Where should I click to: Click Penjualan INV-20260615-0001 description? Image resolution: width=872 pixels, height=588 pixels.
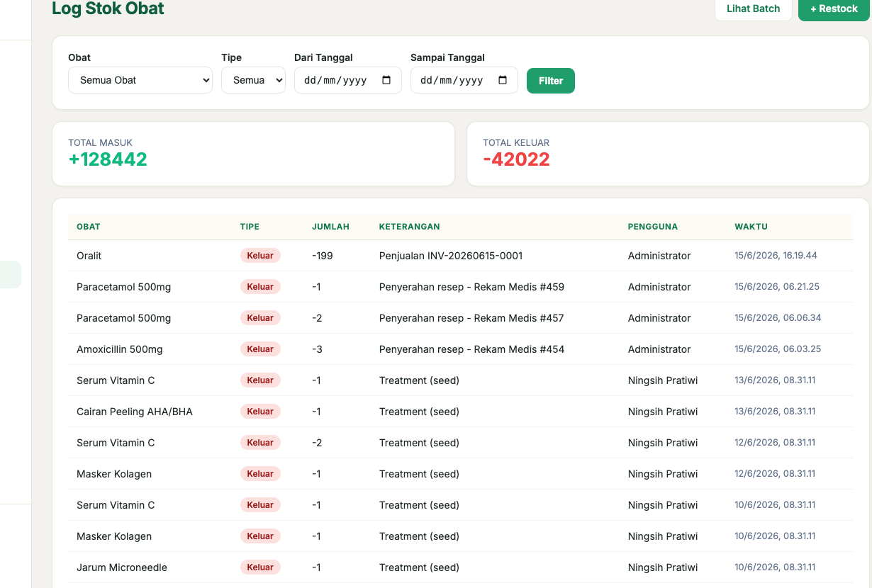pyautogui.click(x=451, y=256)
